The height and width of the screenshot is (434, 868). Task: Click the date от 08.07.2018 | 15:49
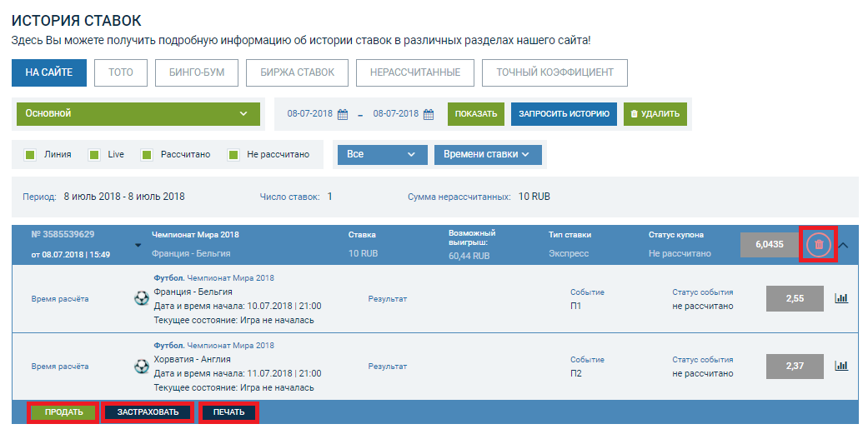point(70,255)
